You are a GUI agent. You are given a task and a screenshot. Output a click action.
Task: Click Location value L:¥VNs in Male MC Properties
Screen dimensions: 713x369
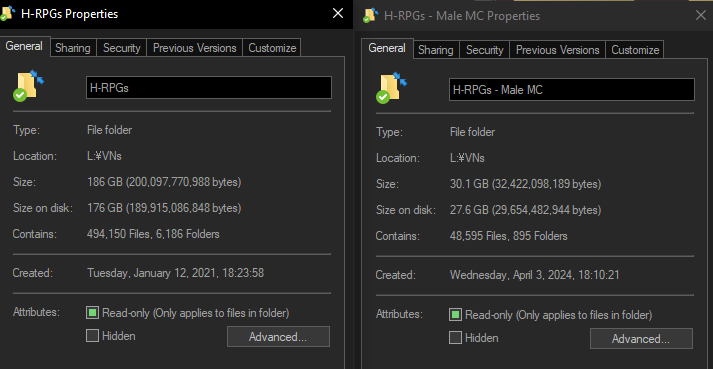[x=467, y=158]
